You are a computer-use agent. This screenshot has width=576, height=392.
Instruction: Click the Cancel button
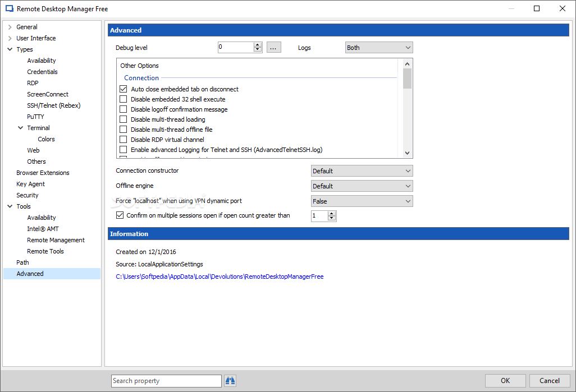[x=550, y=381]
